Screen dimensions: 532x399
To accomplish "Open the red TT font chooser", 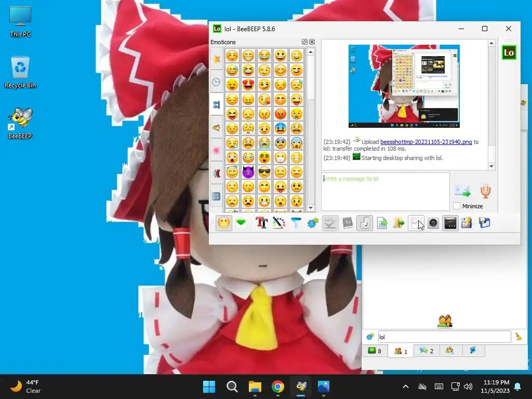I will point(262,223).
